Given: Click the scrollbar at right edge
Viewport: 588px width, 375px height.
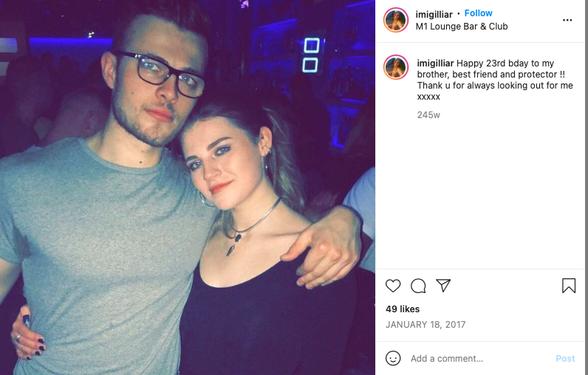Looking at the screenshot, I should (x=586, y=187).
